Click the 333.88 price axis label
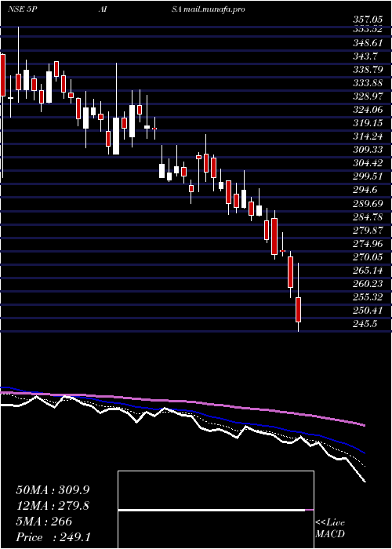This screenshot has height=549, width=392. click(367, 83)
